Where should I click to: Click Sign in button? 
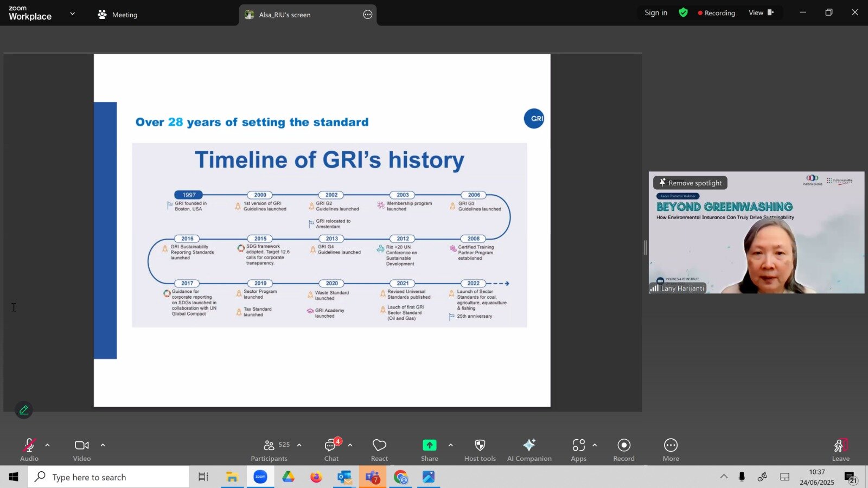click(656, 12)
